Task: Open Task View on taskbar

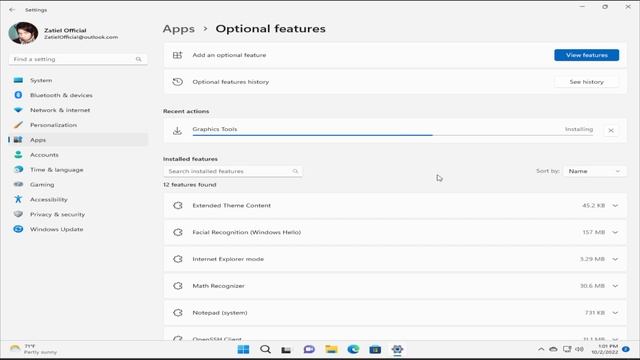Action: [x=286, y=350]
